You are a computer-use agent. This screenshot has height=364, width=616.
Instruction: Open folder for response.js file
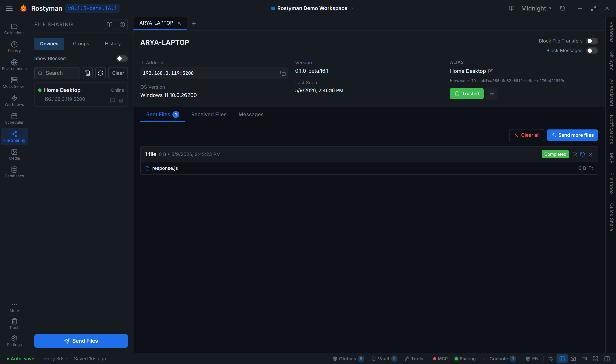[x=591, y=168]
